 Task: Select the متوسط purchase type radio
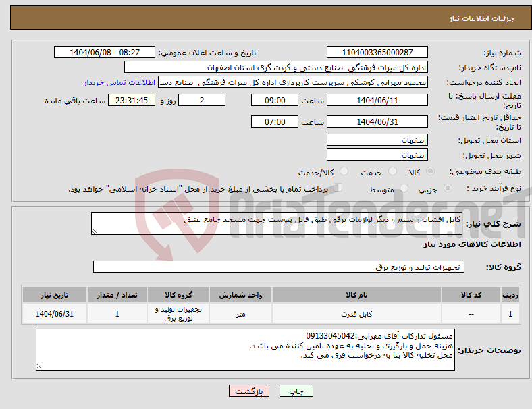(404, 188)
